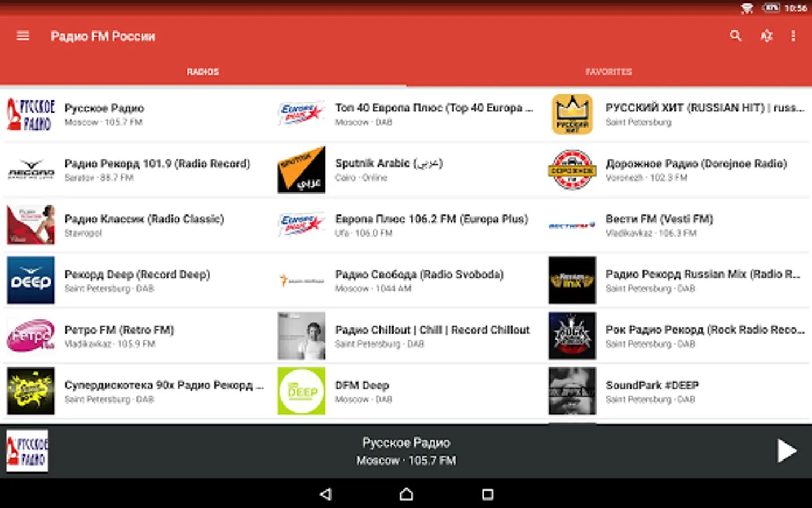Viewport: 812px width, 508px height.
Task: Select Супердискотека 90х Радио Рекорд title
Action: [164, 384]
